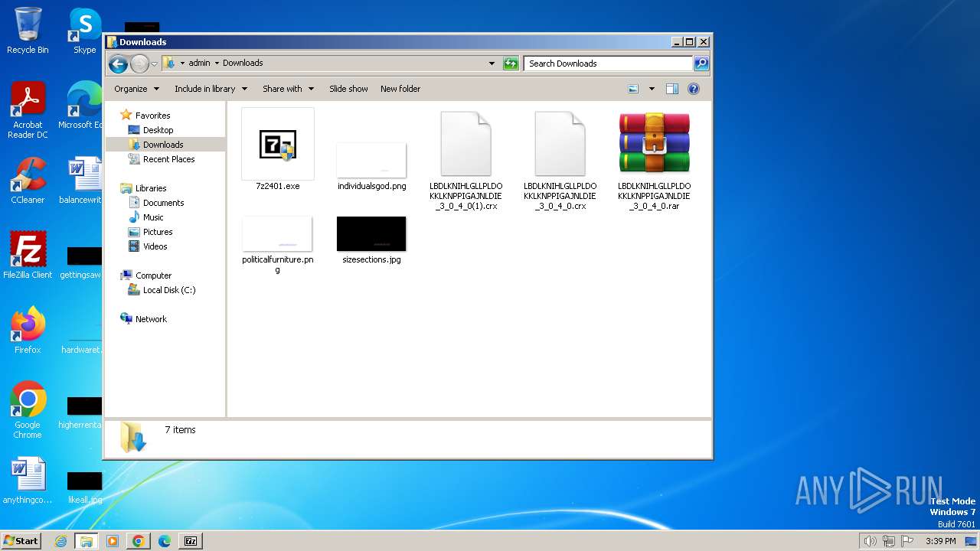980x551 pixels.
Task: Select the WinRAR archive _3_0_4_0.rar
Action: coord(654,161)
